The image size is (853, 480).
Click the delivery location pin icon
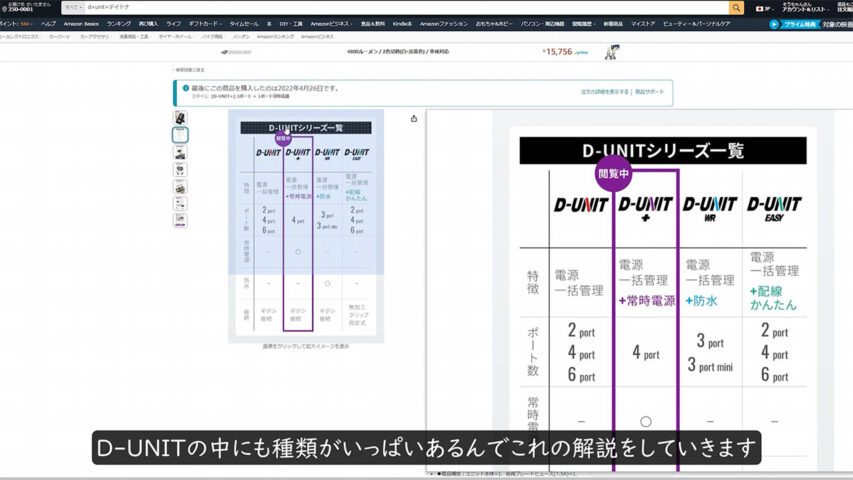5,6
